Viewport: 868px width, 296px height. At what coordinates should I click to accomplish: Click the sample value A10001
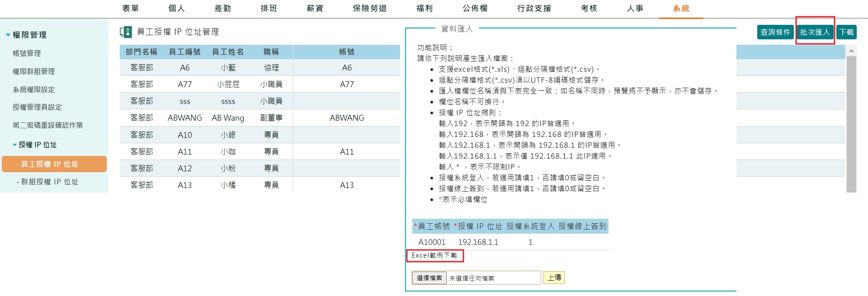tap(432, 242)
